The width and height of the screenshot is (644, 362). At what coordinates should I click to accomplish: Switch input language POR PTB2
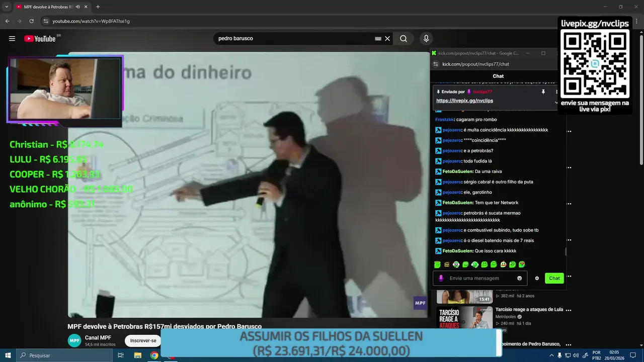tap(597, 355)
